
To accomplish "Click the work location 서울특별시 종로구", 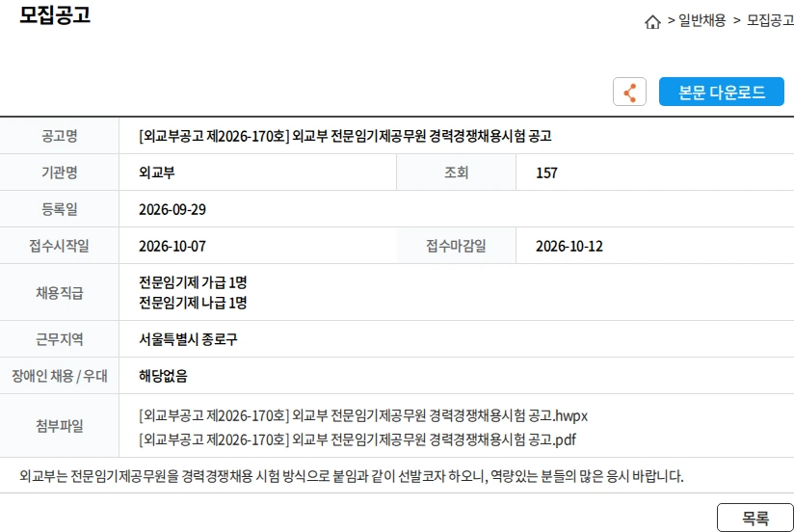I will pyautogui.click(x=188, y=339).
